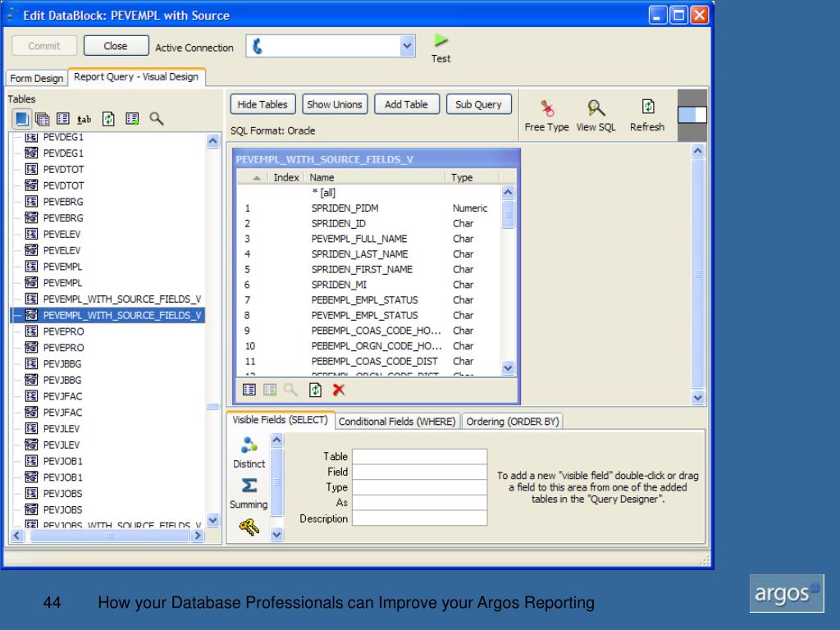Image resolution: width=840 pixels, height=630 pixels.
Task: Click tables list horizontal scroll right arrow
Action: [199, 535]
